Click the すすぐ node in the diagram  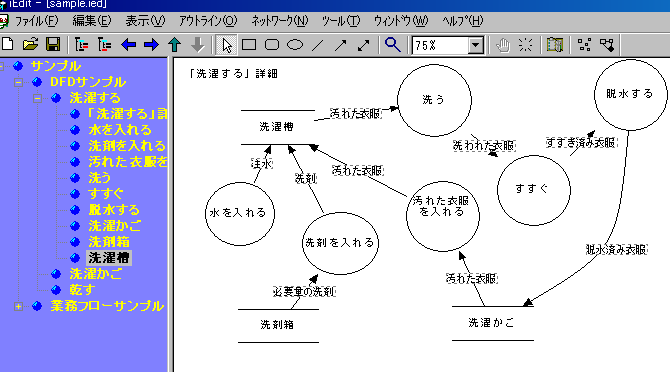click(534, 190)
